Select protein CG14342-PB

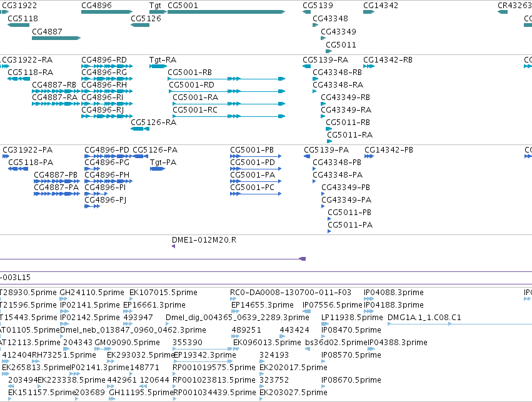tap(389, 150)
